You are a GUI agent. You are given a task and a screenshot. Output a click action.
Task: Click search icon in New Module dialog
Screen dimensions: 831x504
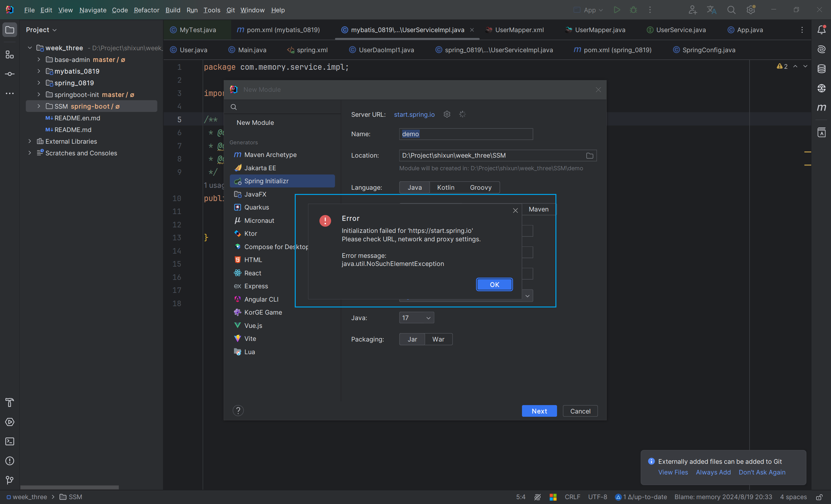click(233, 107)
